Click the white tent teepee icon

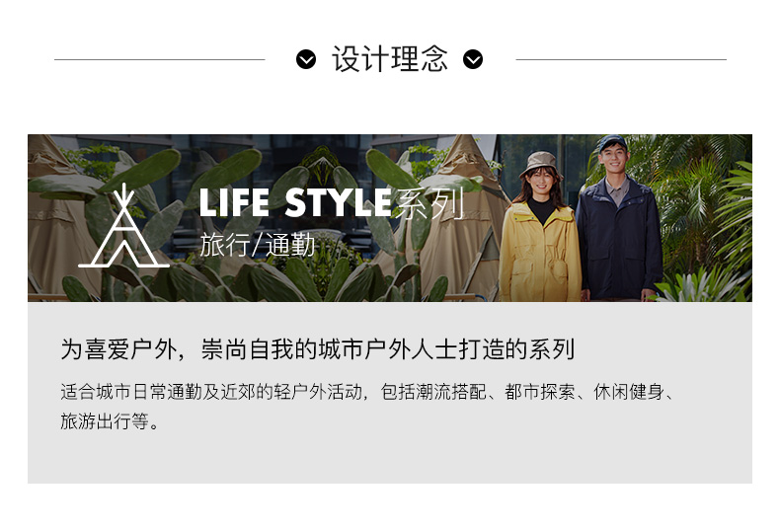123,226
